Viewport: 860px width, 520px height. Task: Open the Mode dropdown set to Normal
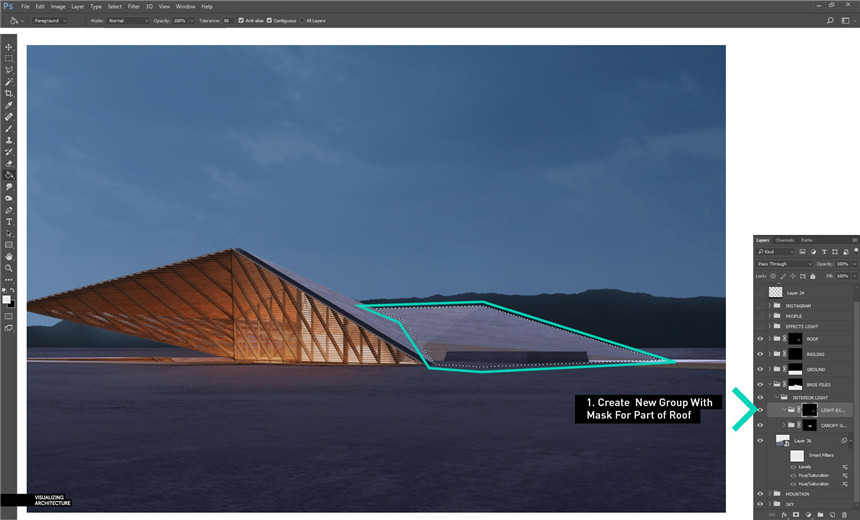coord(127,20)
